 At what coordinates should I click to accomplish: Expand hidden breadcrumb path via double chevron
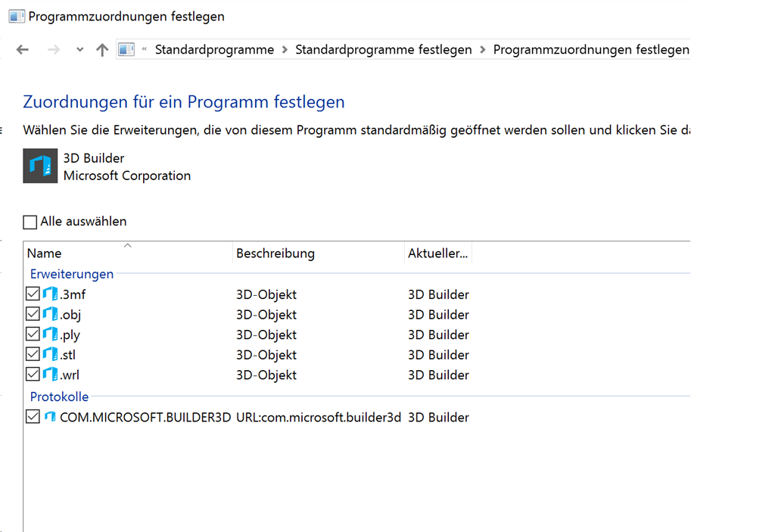point(145,49)
